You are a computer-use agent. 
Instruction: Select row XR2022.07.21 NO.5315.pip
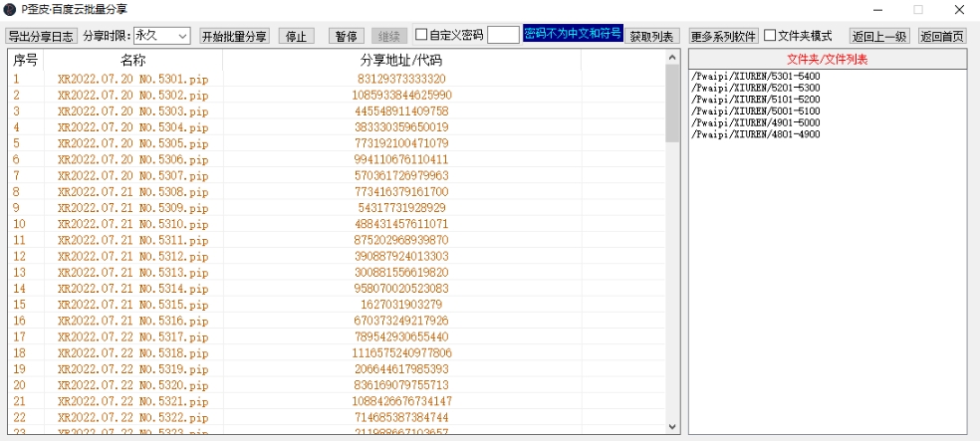337,305
